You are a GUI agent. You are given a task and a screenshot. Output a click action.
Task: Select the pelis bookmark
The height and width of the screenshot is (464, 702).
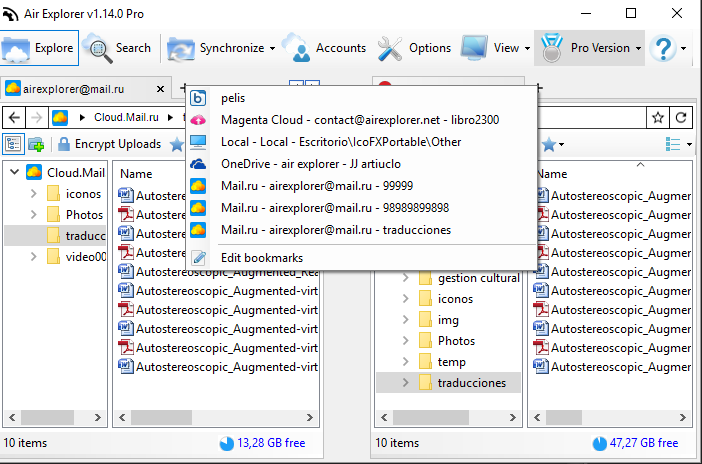click(361, 98)
